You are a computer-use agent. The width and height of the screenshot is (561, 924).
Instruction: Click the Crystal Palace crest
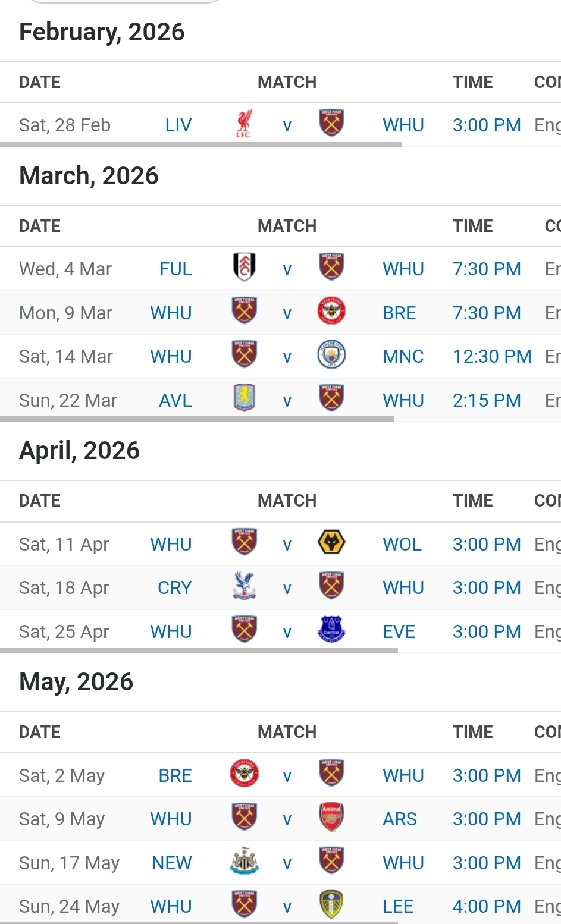coord(244,586)
